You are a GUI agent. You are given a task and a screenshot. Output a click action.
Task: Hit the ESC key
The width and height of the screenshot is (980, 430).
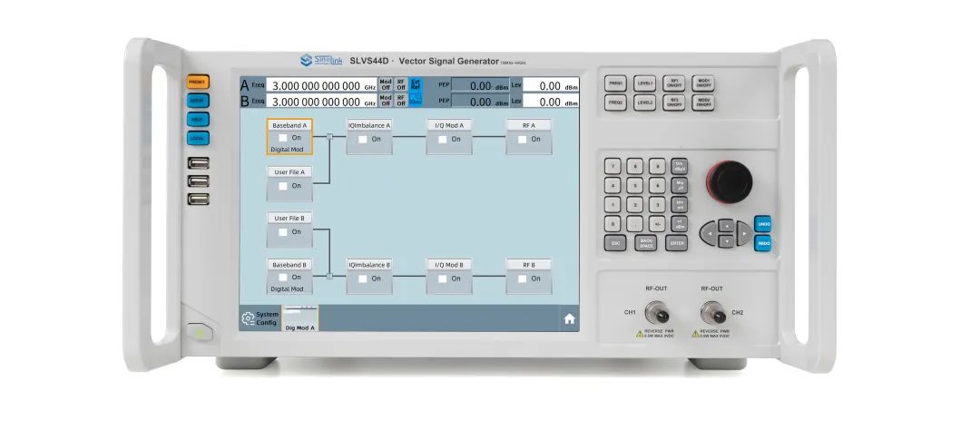pos(615,243)
